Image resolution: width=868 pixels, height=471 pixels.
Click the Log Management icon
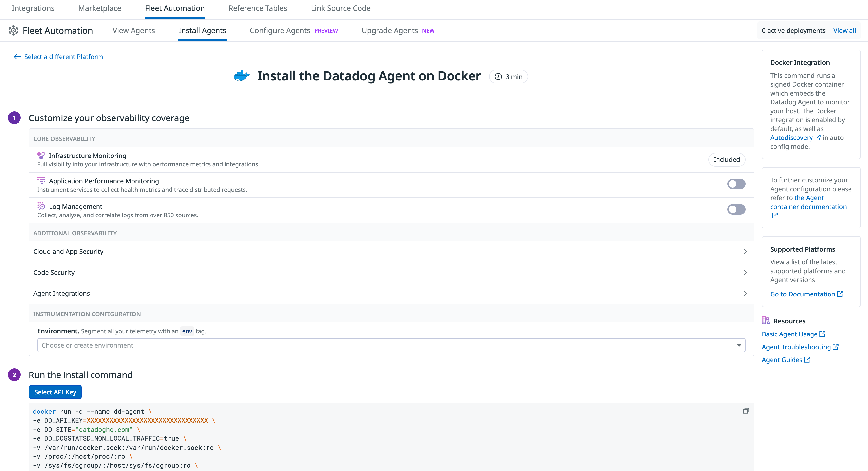point(41,206)
